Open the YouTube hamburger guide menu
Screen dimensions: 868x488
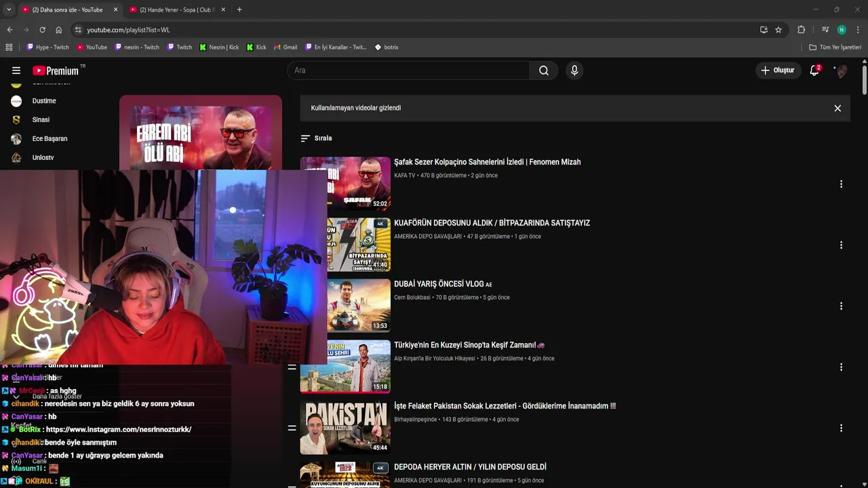(16, 70)
